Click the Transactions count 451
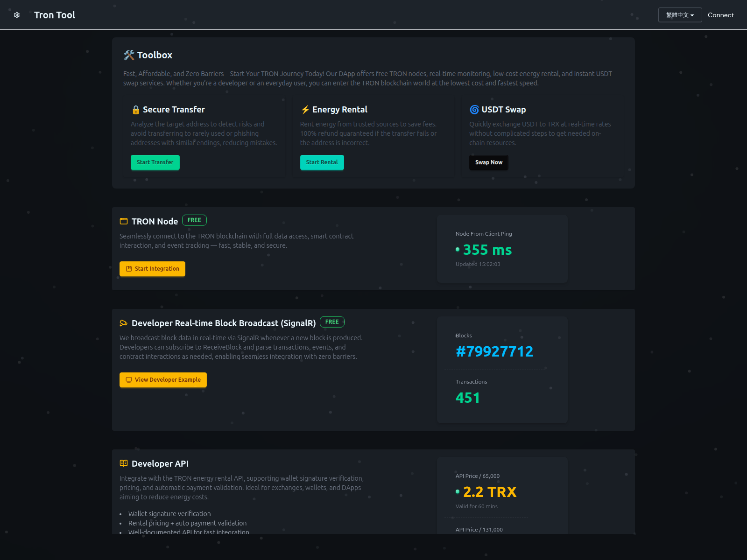Screen dimensions: 747x560 [468, 398]
